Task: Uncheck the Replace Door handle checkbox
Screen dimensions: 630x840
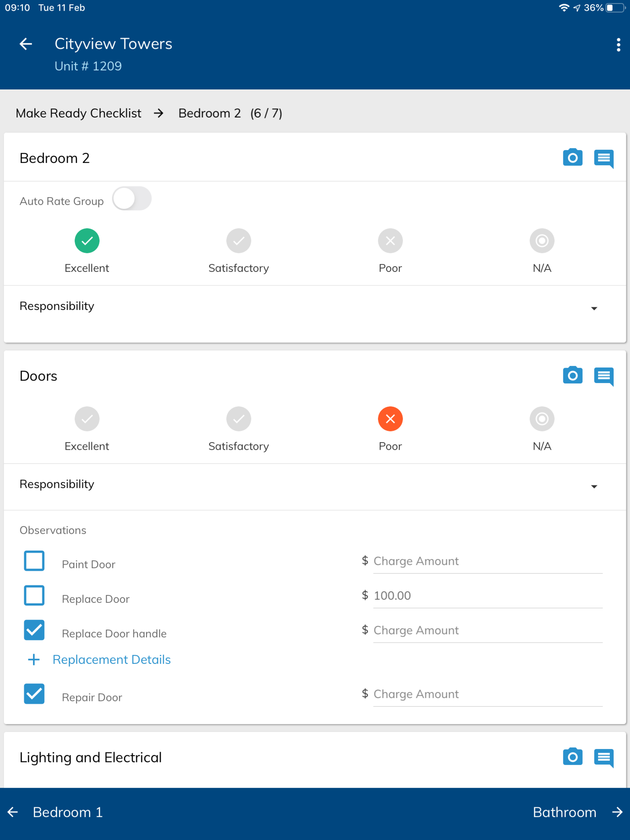Action: coord(34,630)
